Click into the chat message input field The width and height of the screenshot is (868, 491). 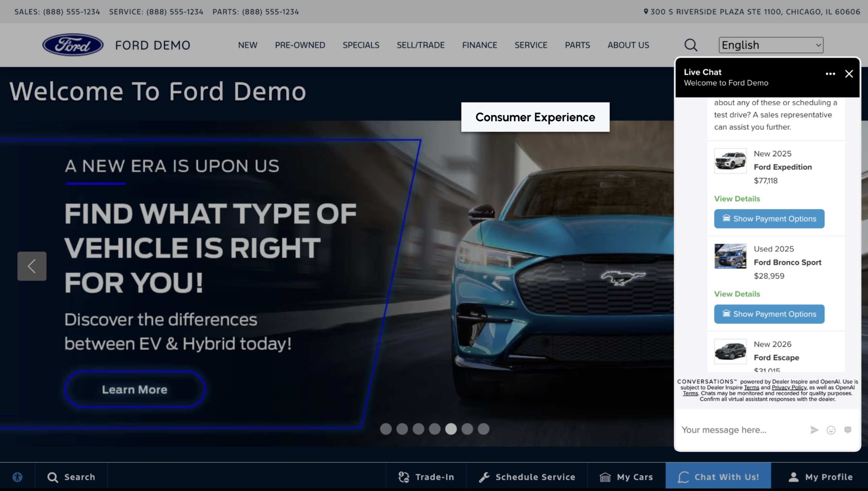[743, 430]
